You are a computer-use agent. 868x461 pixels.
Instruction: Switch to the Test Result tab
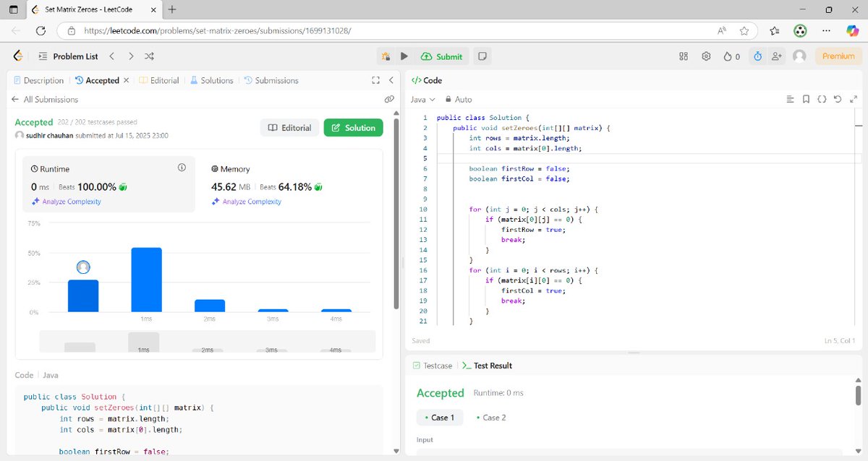[487, 366]
